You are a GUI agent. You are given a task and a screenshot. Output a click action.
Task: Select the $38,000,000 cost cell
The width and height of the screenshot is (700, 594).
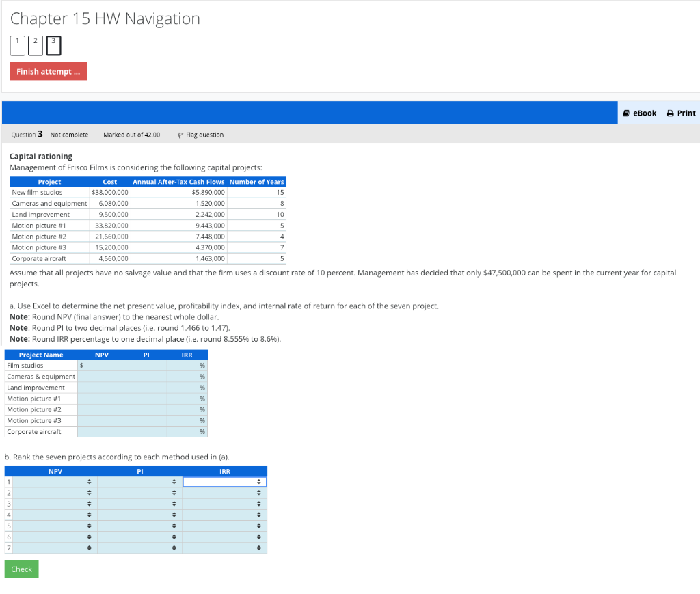coord(110,192)
